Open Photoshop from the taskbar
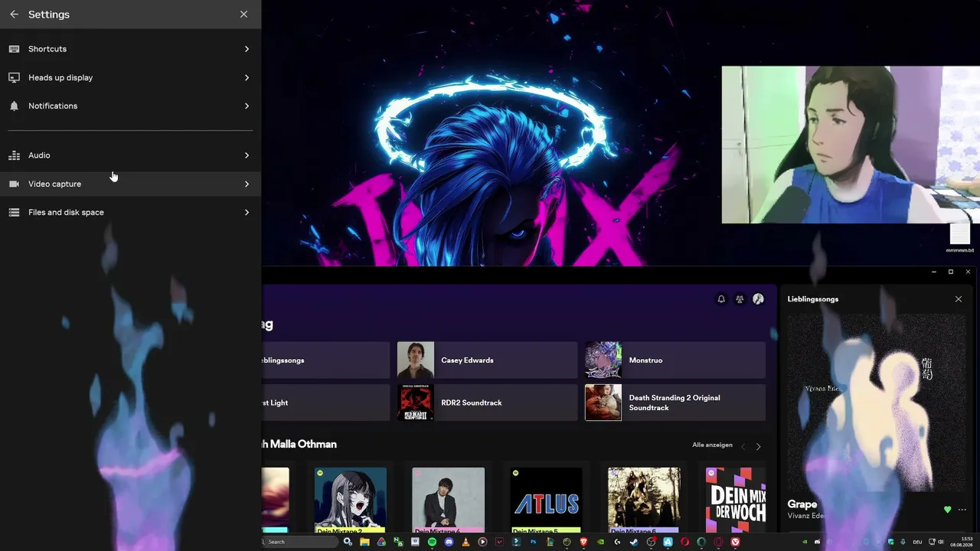This screenshot has height=551, width=980. [x=533, y=542]
